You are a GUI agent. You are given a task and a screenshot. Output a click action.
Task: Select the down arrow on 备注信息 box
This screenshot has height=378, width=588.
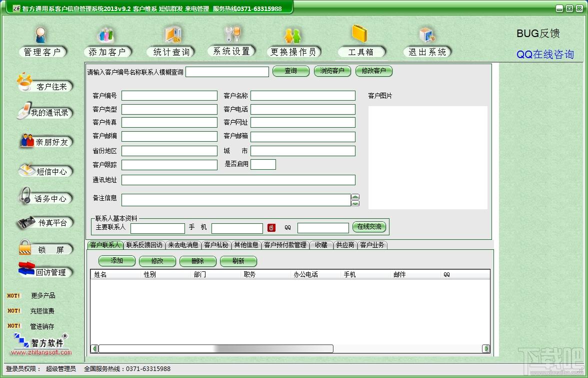tap(355, 203)
